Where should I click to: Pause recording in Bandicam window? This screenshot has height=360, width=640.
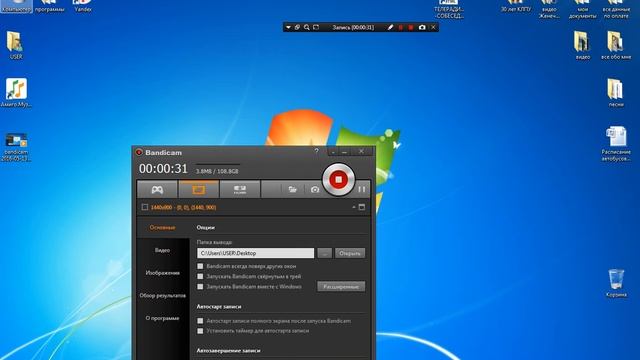click(x=362, y=189)
